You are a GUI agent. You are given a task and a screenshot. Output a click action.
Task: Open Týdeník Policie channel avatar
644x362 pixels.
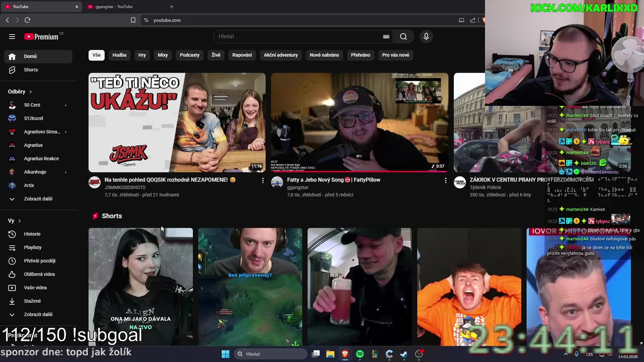(x=460, y=182)
